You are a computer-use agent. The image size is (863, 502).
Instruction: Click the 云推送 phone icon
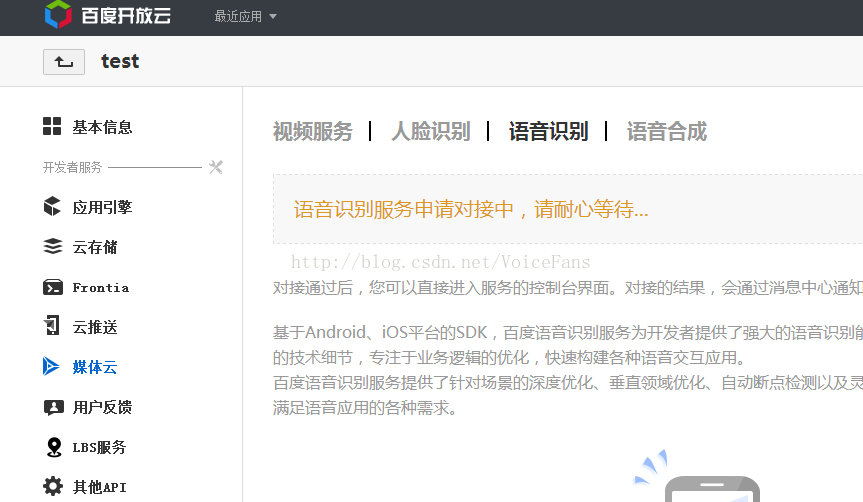(x=52, y=325)
